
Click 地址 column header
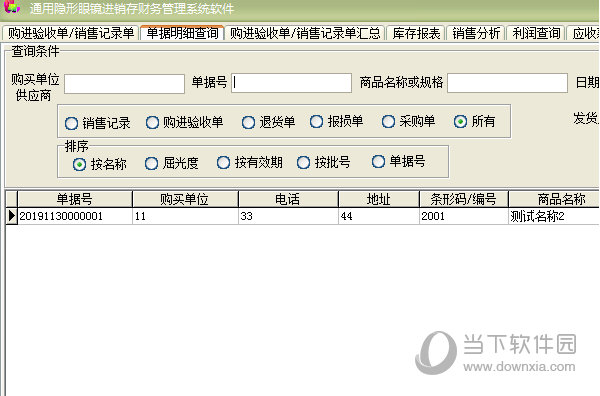(x=379, y=199)
